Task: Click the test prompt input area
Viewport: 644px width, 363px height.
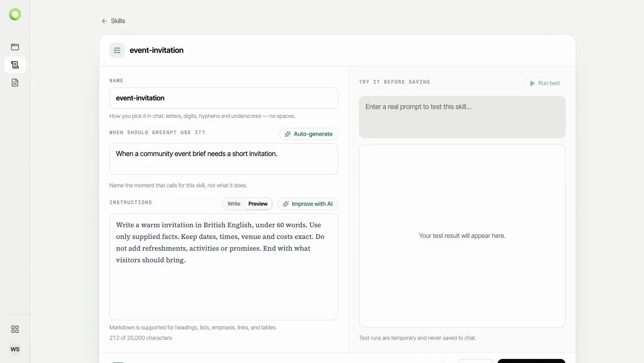Action: (462, 117)
